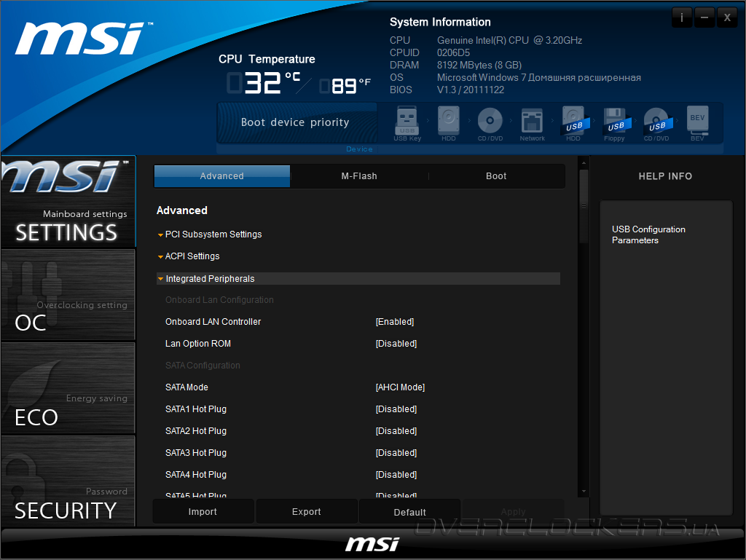Minimize the MSI utility window
Image resolution: width=746 pixels, height=560 pixels.
tap(704, 18)
